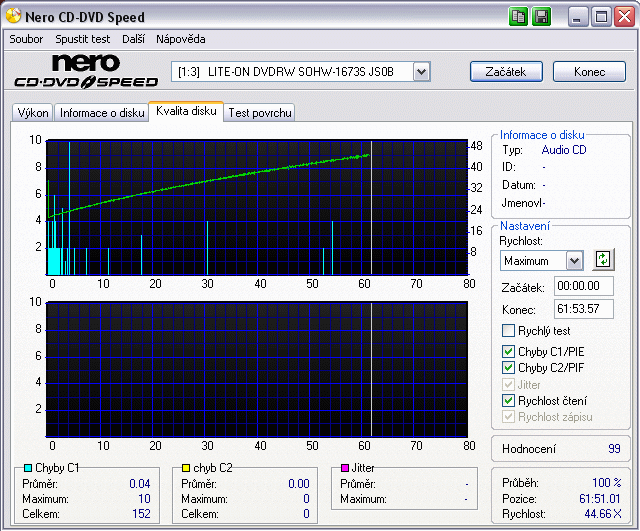The image size is (640, 531).
Task: Uncheck the Chyby C1/PIE checkbox
Action: pos(508,352)
